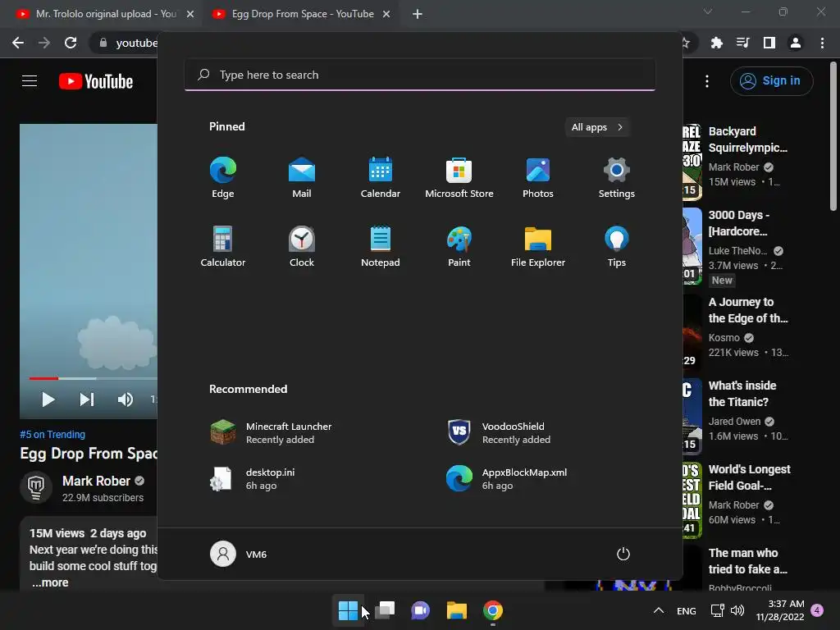Viewport: 840px width, 630px height.
Task: Launch the Photos app
Action: pyautogui.click(x=538, y=178)
